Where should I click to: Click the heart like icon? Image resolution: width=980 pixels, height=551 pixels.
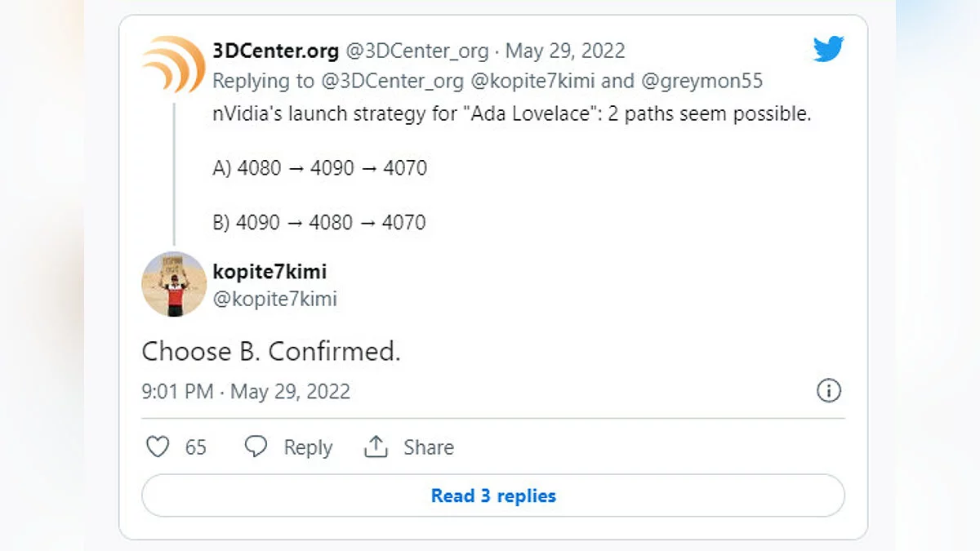pos(157,447)
